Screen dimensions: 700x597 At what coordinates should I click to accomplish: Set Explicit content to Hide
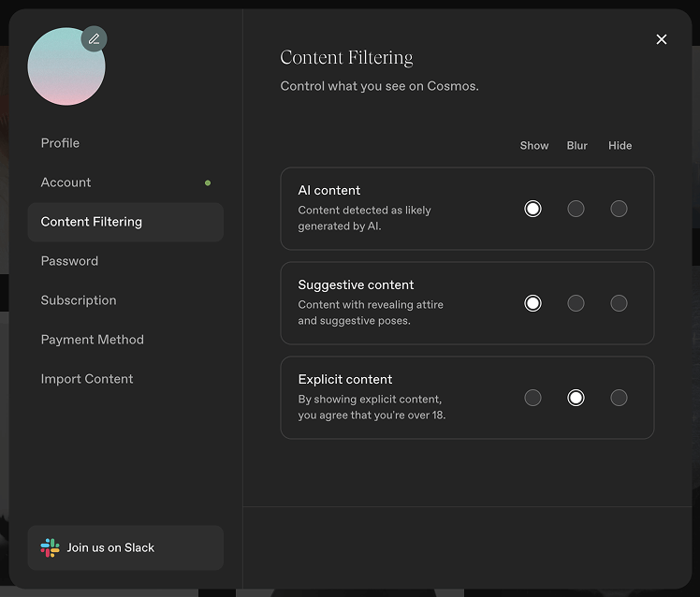point(619,398)
